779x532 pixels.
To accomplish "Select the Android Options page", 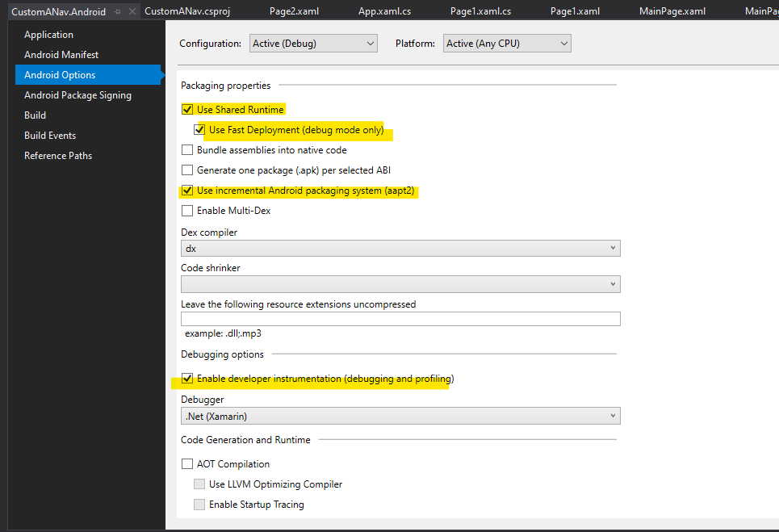I will coord(87,75).
